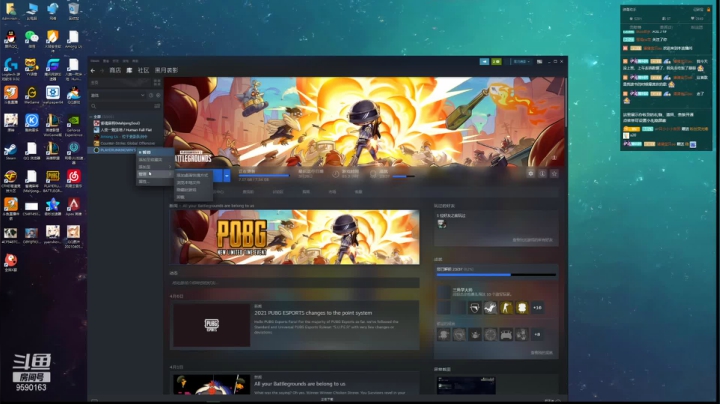Open the QQ penguin desktop icon

pos(11,39)
